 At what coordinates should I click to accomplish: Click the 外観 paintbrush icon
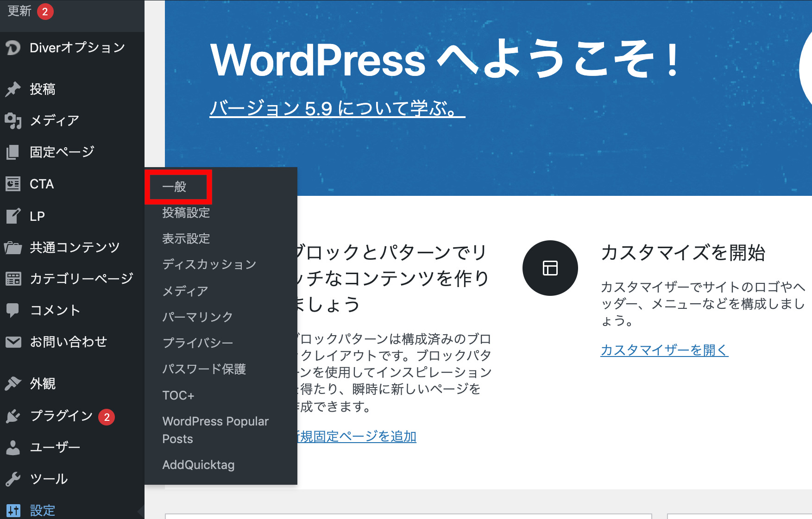[x=13, y=383]
